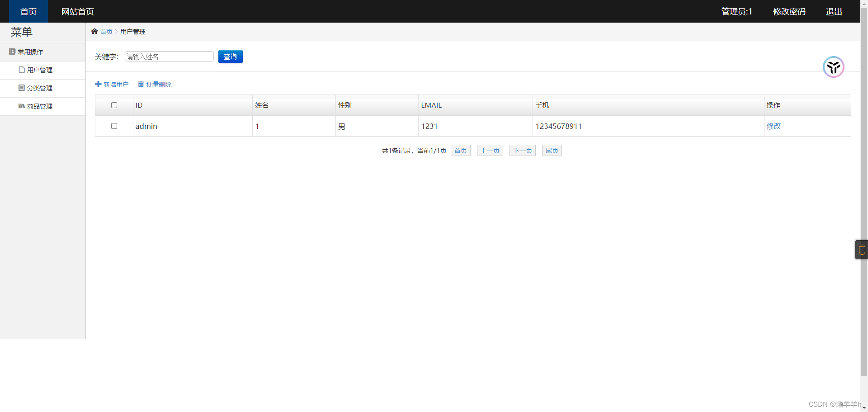Image resolution: width=868 pixels, height=412 pixels.
Task: Click the mouse icon side widget
Action: pos(862,249)
